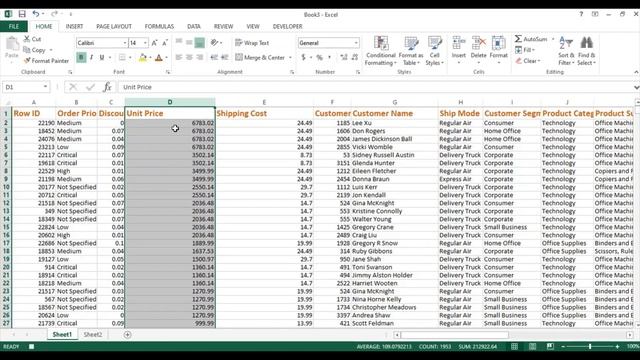Click the Help question mark icon
Image resolution: width=640 pixels, height=360 pixels.
581,14
